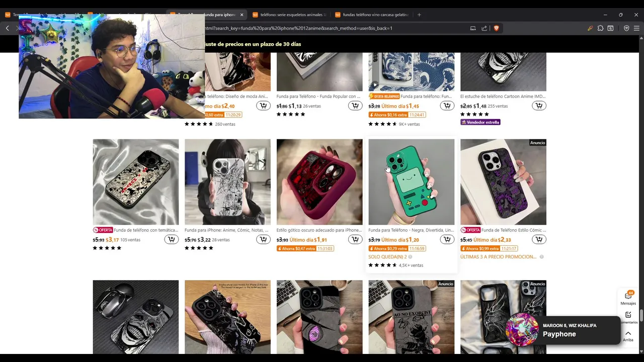Add the green BMO phone case to cart

click(447, 239)
